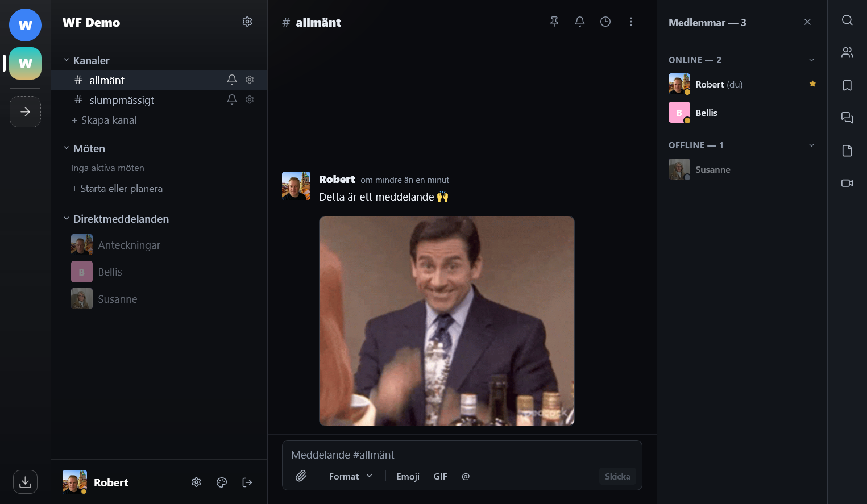This screenshot has width=867, height=504.
Task: Start a video call from right sidebar
Action: coord(847,183)
